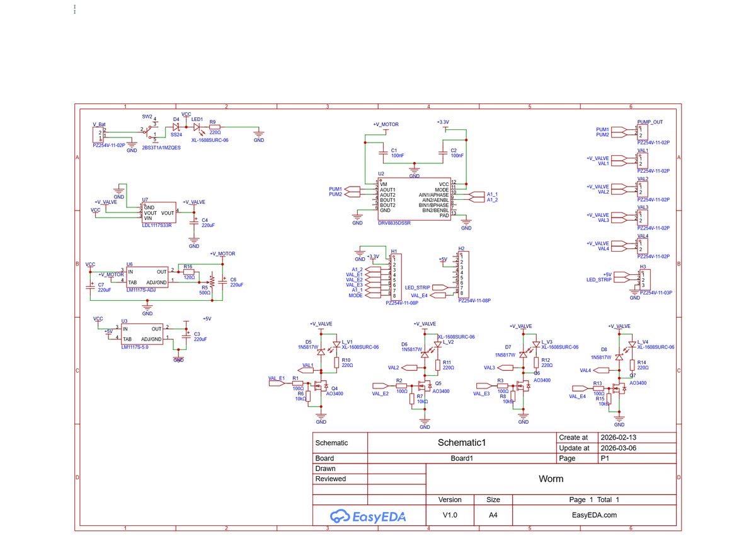Click the EasyEDA.com text in title block
This screenshot has height=536, width=756.
(x=594, y=515)
